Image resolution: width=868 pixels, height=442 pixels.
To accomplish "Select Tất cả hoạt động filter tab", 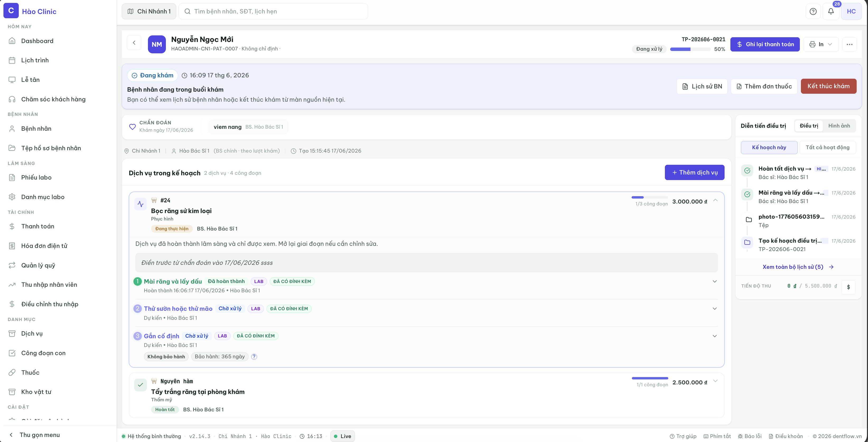I will coord(827,148).
